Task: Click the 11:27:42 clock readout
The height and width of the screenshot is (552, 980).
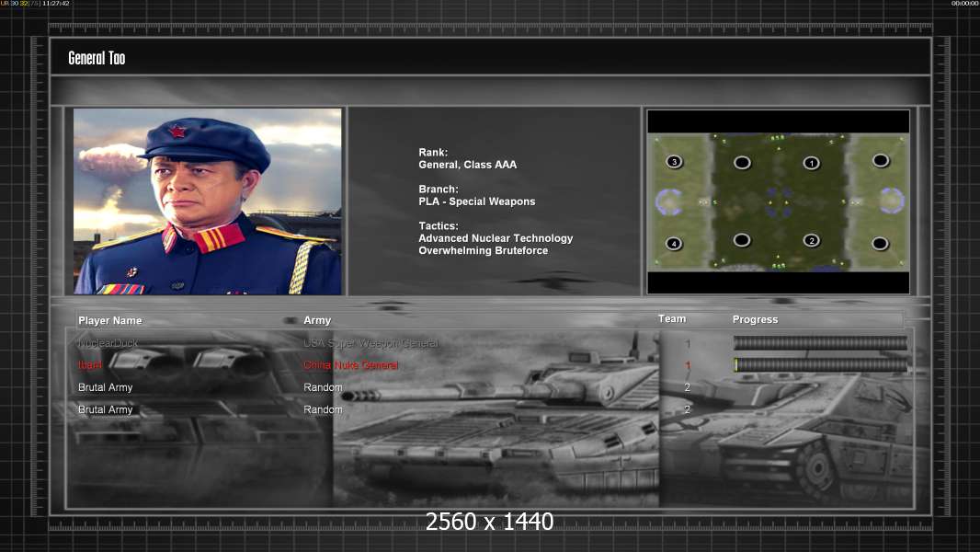Action: (56, 3)
